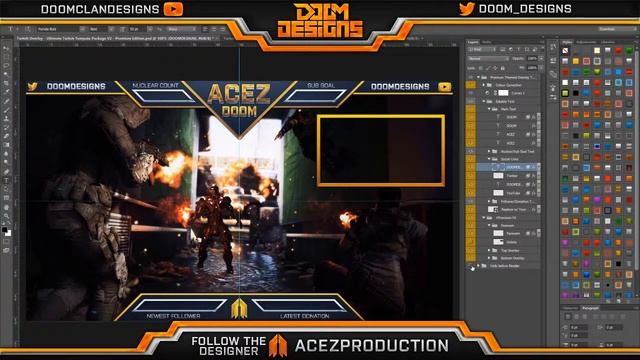Viewport: 640px width, 360px height.
Task: Click the background color swatch
Action: click(9, 234)
